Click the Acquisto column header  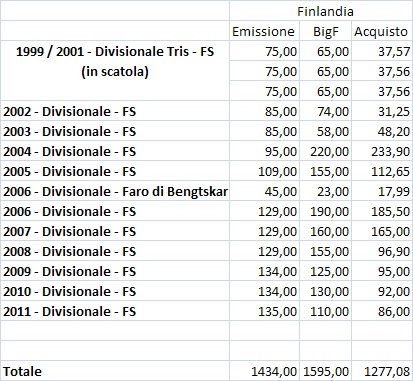click(x=382, y=31)
